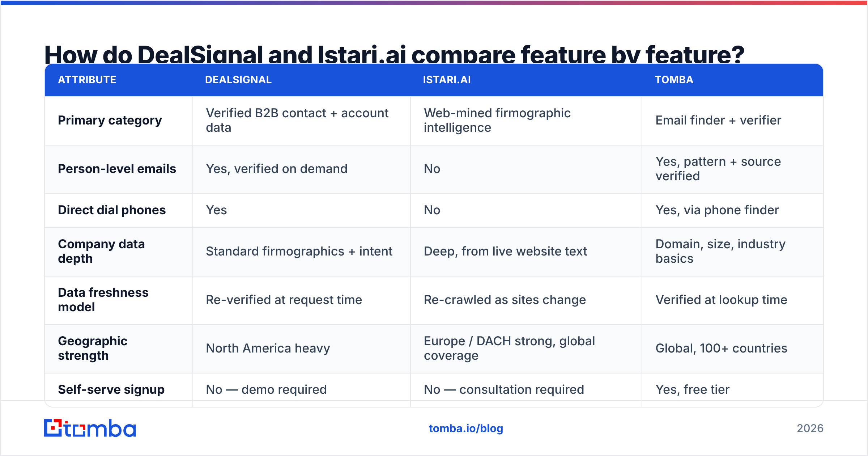Select the 'Company data depth' row label
Image resolution: width=868 pixels, height=456 pixels.
[101, 251]
